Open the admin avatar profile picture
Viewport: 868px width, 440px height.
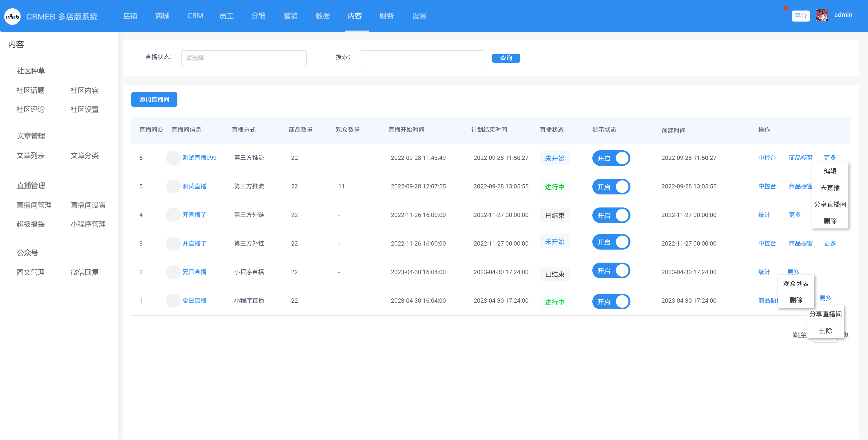coord(822,15)
